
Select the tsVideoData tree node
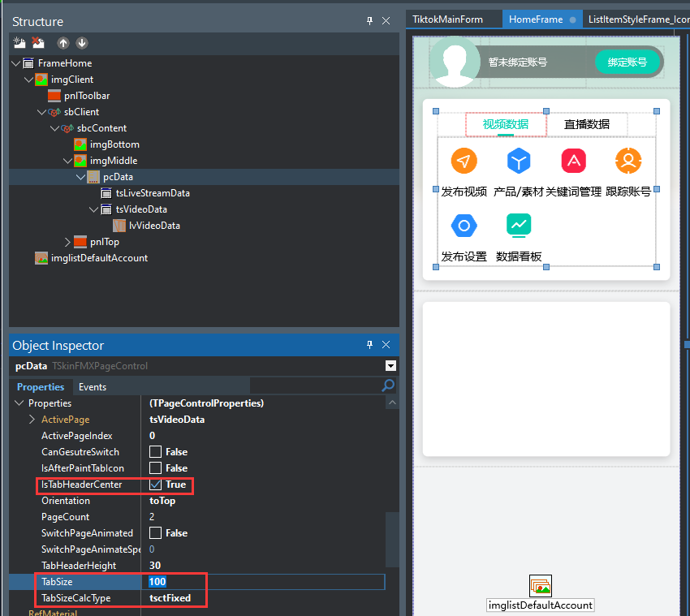tap(141, 209)
